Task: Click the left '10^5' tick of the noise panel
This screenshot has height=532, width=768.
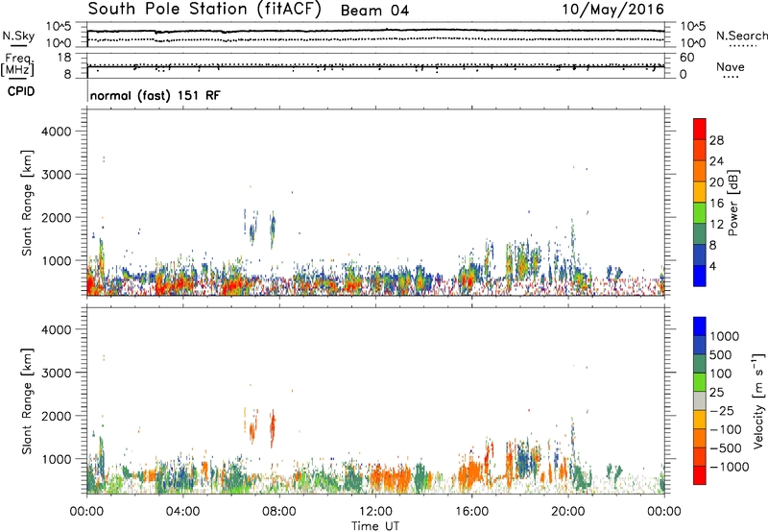Action: [59, 27]
